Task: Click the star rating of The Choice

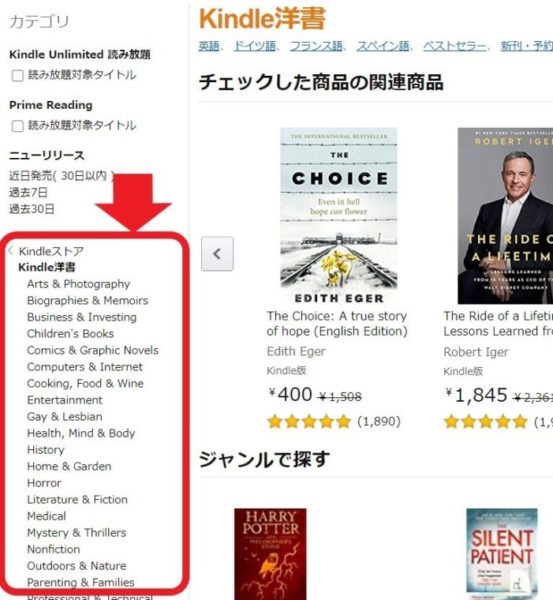Action: 309,422
